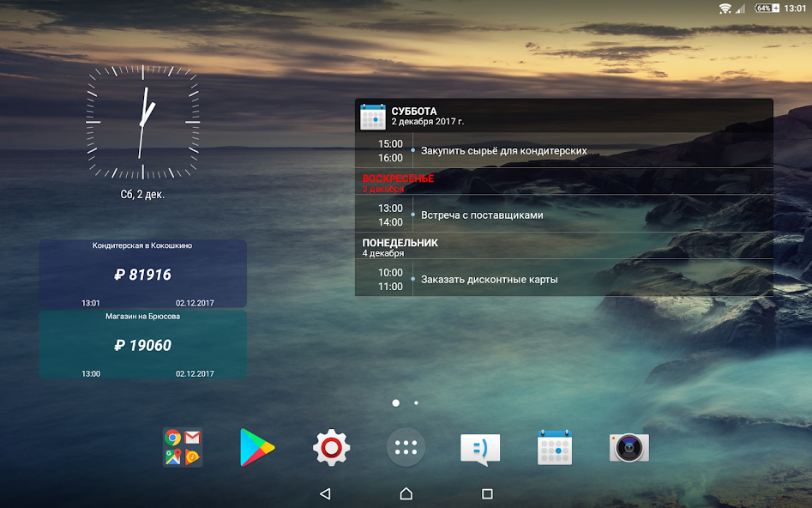The height and width of the screenshot is (508, 812).
Task: Open Google Maps in the folder
Action: (x=173, y=457)
